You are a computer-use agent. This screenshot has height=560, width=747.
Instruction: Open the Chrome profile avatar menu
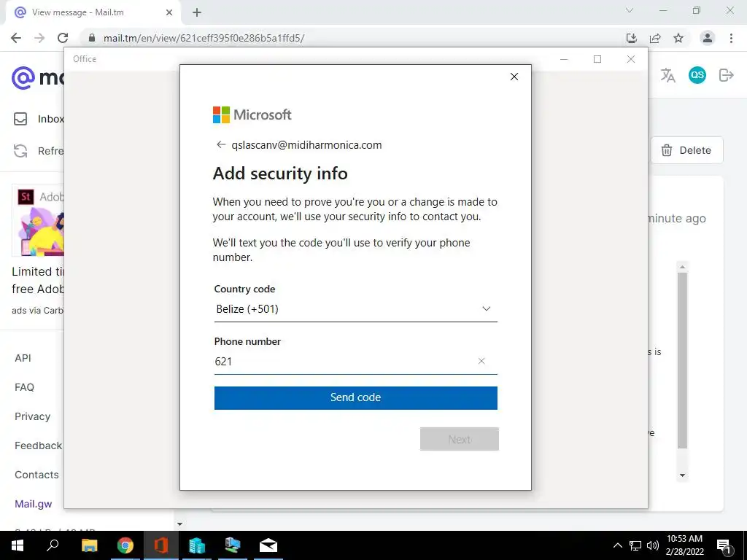(x=708, y=38)
